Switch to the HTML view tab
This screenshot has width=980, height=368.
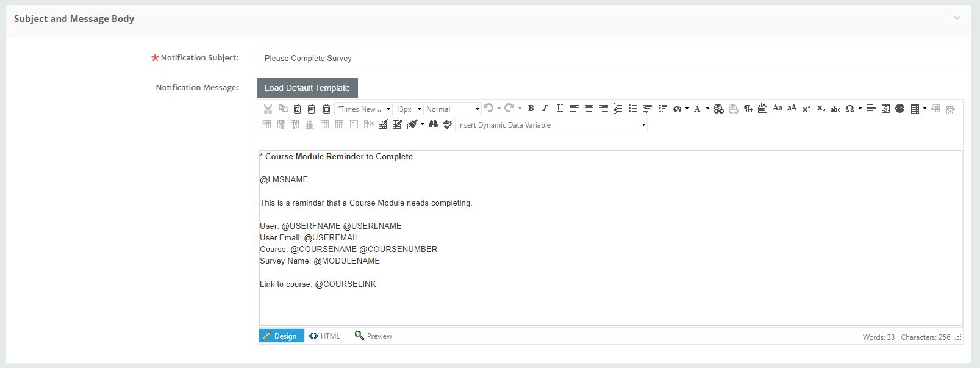[x=324, y=336]
